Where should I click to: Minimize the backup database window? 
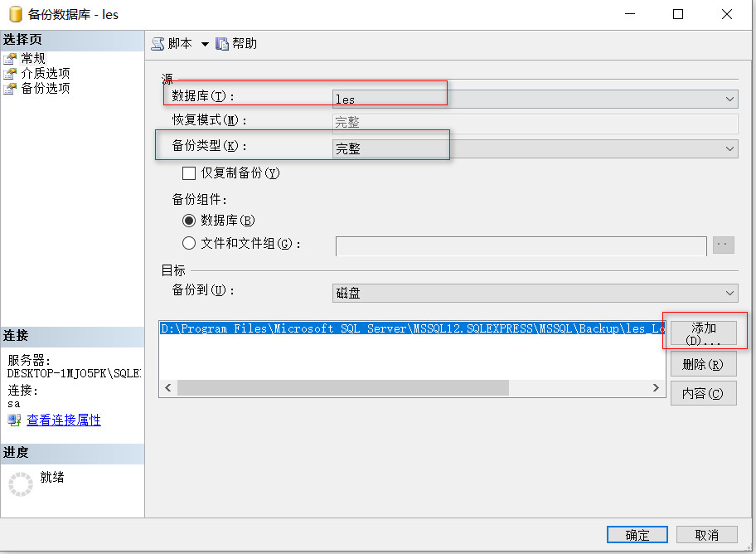tap(630, 14)
